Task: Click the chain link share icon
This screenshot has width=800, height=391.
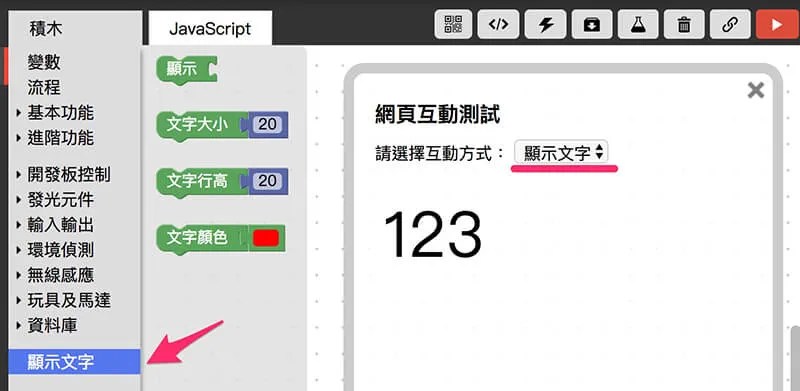Action: click(x=731, y=24)
